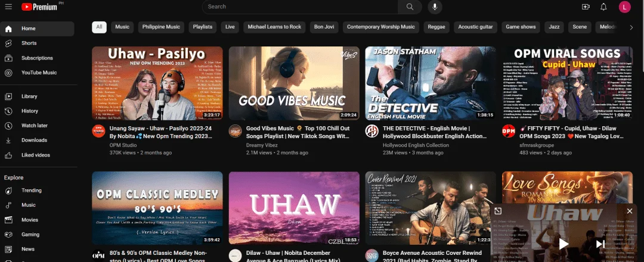Open Music under Explore
This screenshot has width=644, height=262.
(x=37, y=205)
